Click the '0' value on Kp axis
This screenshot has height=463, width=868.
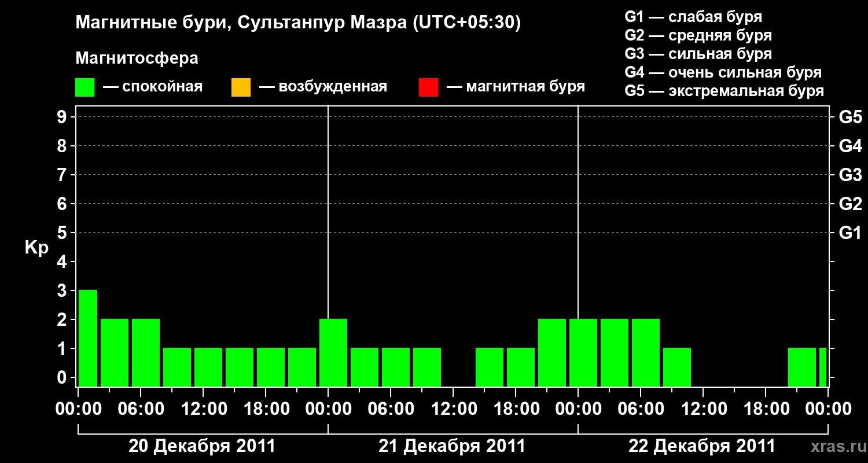(x=62, y=377)
